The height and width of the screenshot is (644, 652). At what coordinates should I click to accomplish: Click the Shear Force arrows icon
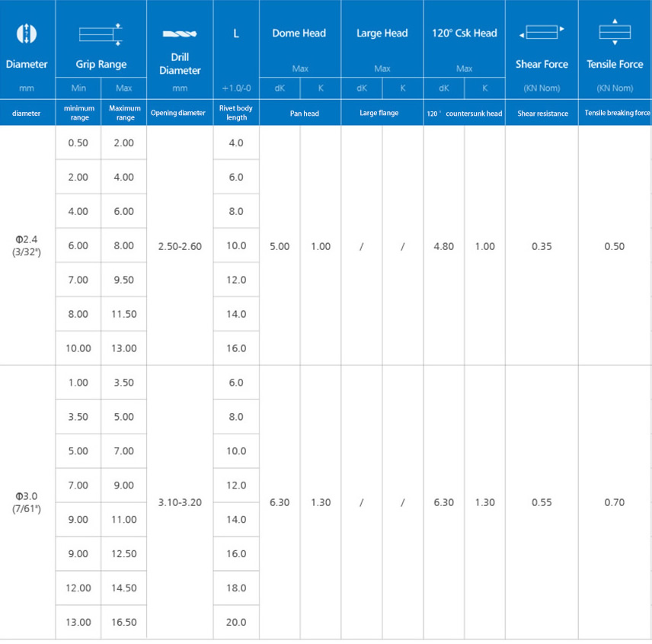coord(541,33)
